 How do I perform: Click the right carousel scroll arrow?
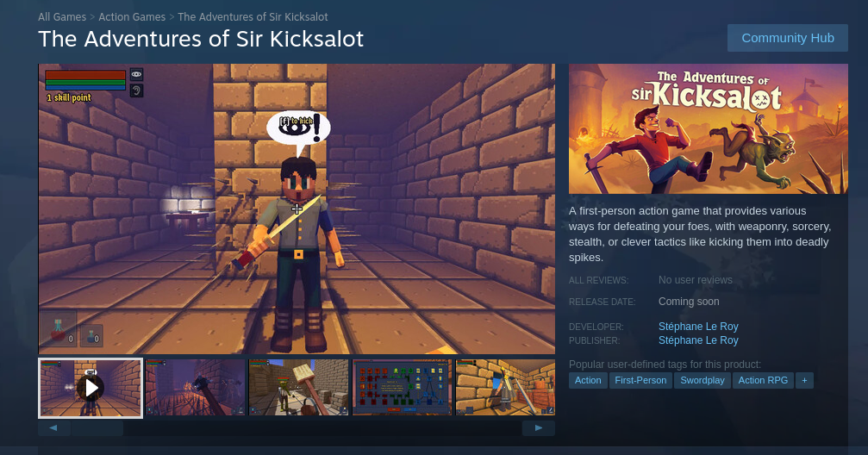click(538, 428)
